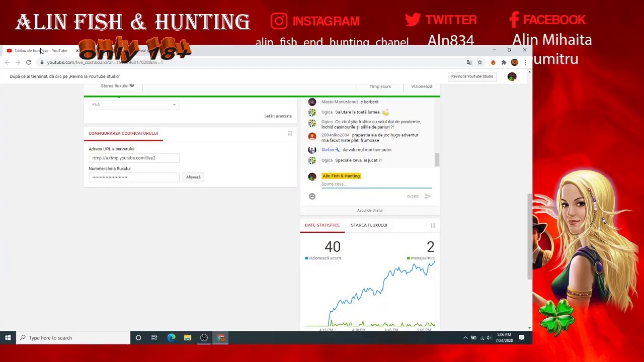Click the taskbar volume icon
Viewport: 644px width, 362px height.
[489, 338]
